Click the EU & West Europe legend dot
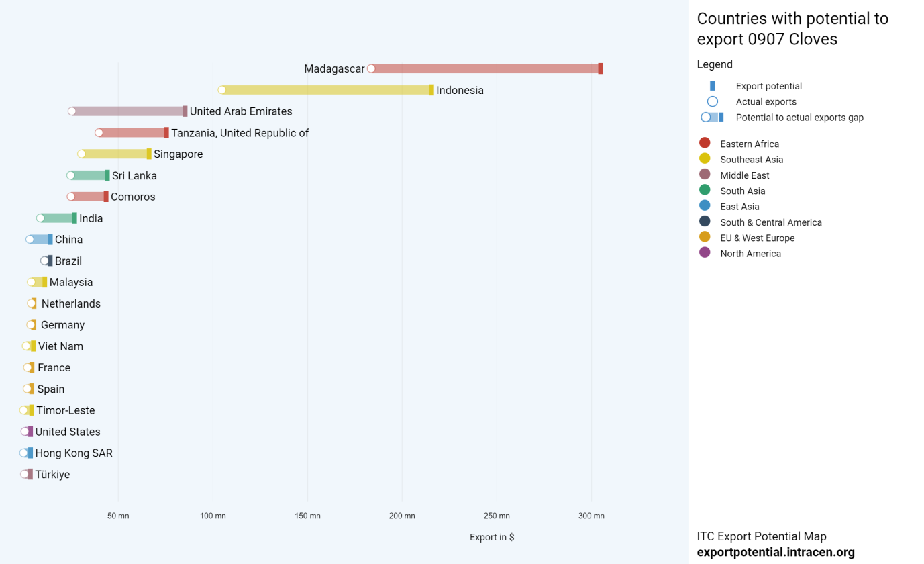 tap(705, 237)
